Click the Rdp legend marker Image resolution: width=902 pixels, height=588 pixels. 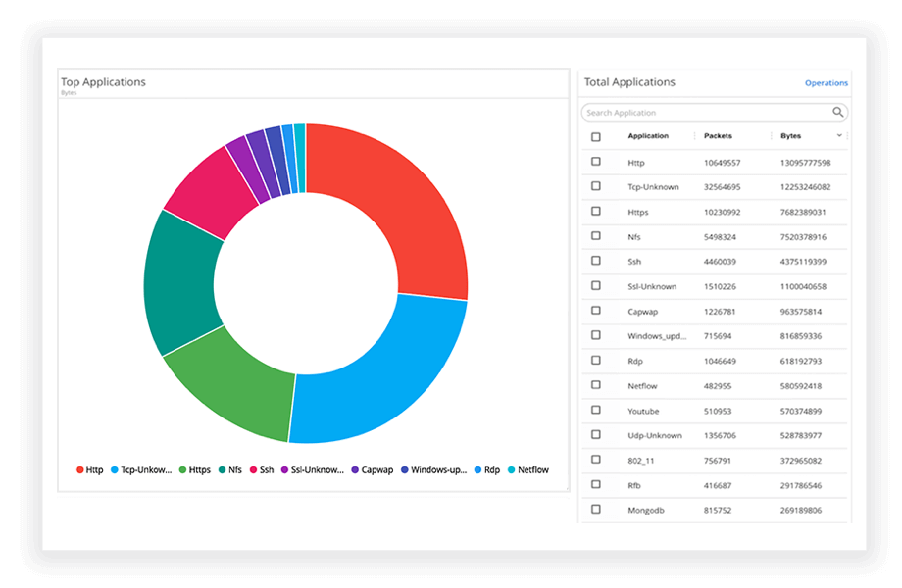[477, 470]
